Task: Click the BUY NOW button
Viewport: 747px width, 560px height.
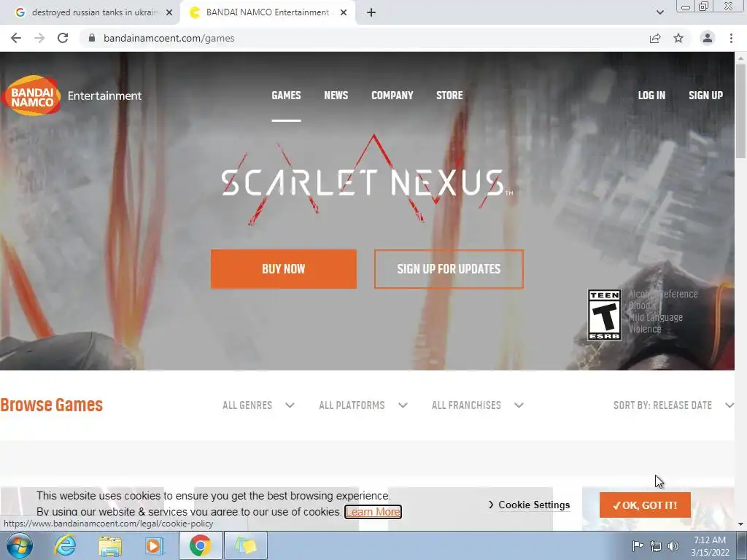Action: 284,269
